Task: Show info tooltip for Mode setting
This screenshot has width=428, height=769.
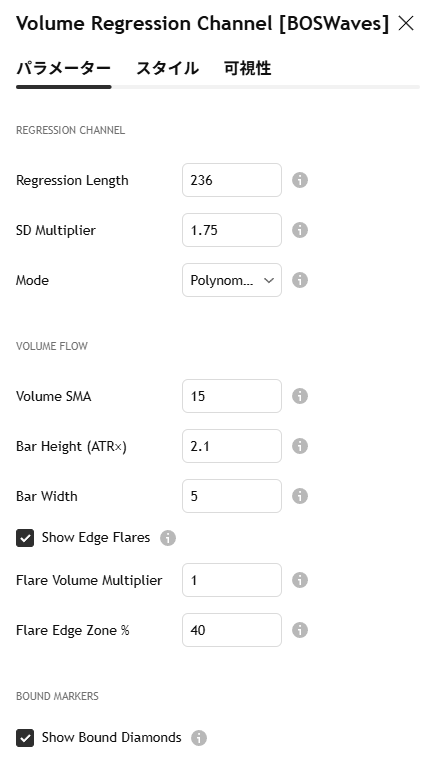Action: [x=300, y=280]
